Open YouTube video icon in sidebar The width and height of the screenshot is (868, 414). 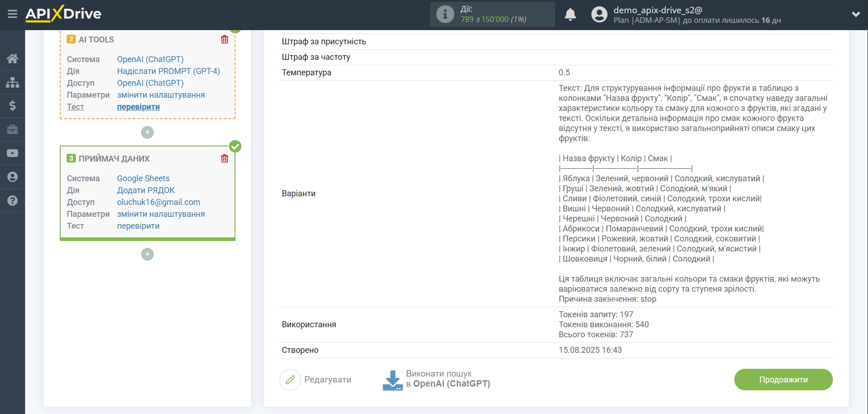click(12, 153)
